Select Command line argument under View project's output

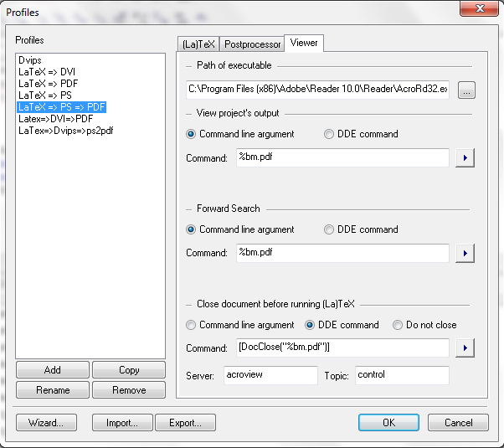pyautogui.click(x=240, y=134)
